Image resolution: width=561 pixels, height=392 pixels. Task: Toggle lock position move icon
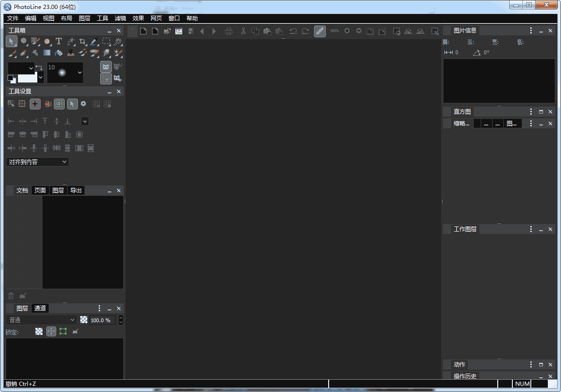tap(51, 332)
